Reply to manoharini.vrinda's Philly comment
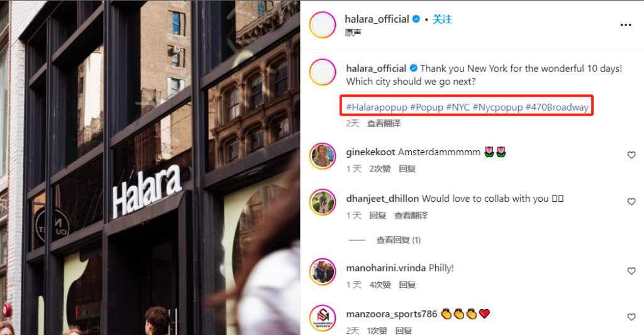This screenshot has width=644, height=335. (x=407, y=285)
